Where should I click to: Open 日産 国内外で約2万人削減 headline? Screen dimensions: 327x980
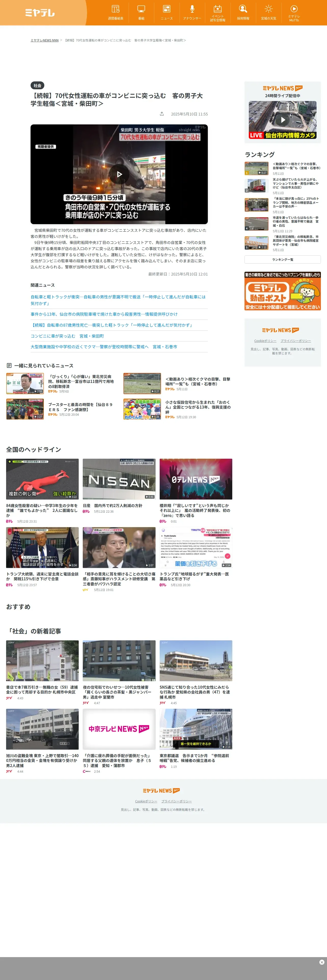coord(113,506)
